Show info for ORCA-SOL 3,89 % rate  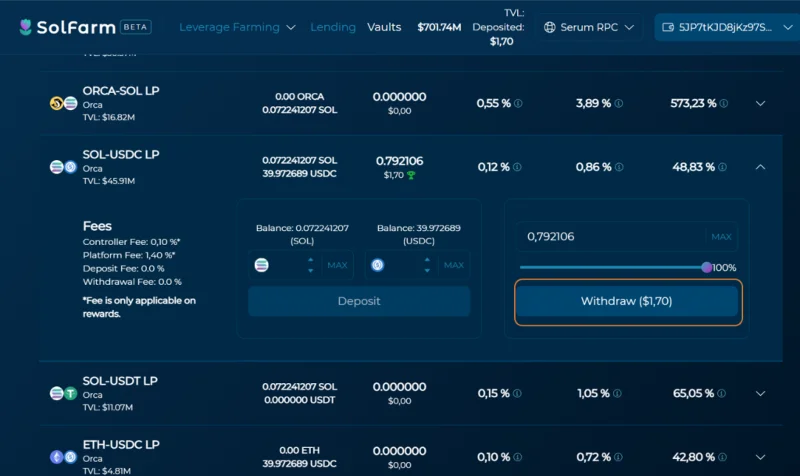tap(618, 104)
